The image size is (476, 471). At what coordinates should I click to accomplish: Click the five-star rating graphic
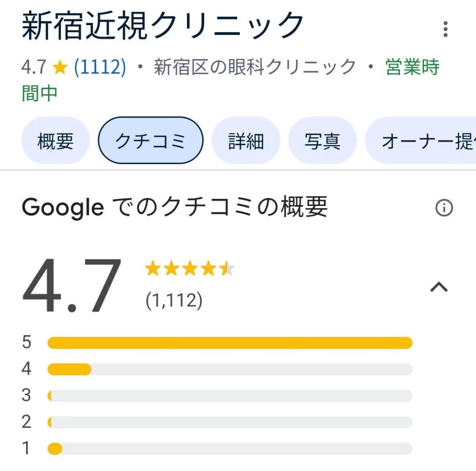tap(190, 268)
